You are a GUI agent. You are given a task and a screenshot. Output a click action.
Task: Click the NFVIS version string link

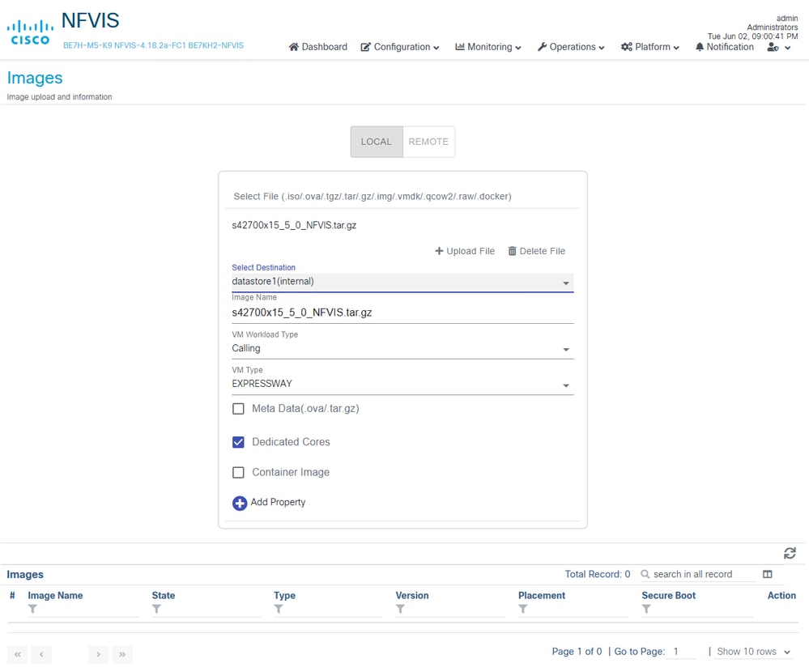pos(153,45)
